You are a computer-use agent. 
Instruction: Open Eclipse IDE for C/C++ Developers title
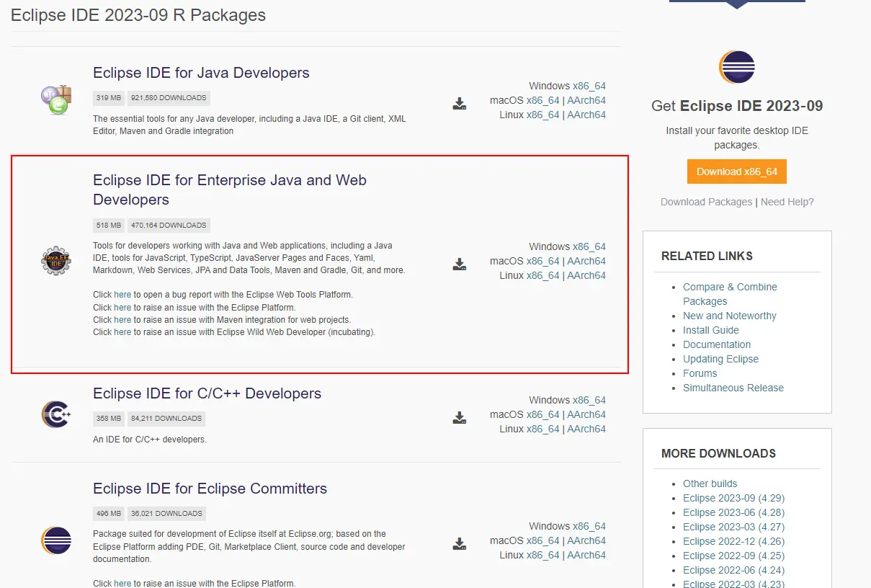[x=207, y=393]
